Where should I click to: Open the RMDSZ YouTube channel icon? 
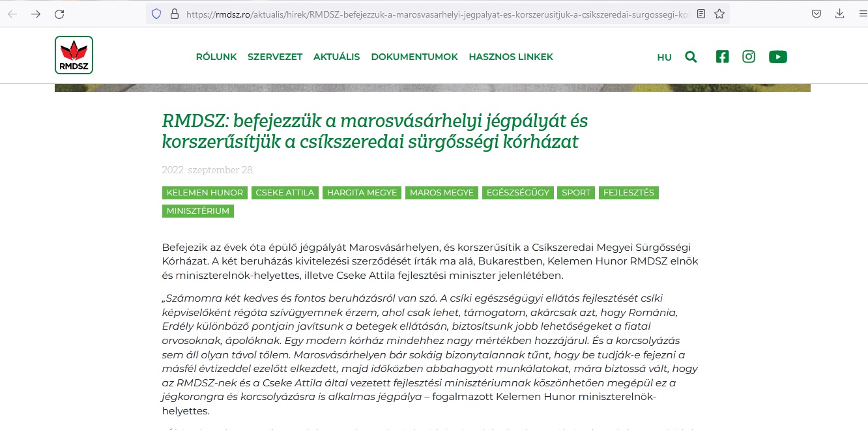pos(777,57)
